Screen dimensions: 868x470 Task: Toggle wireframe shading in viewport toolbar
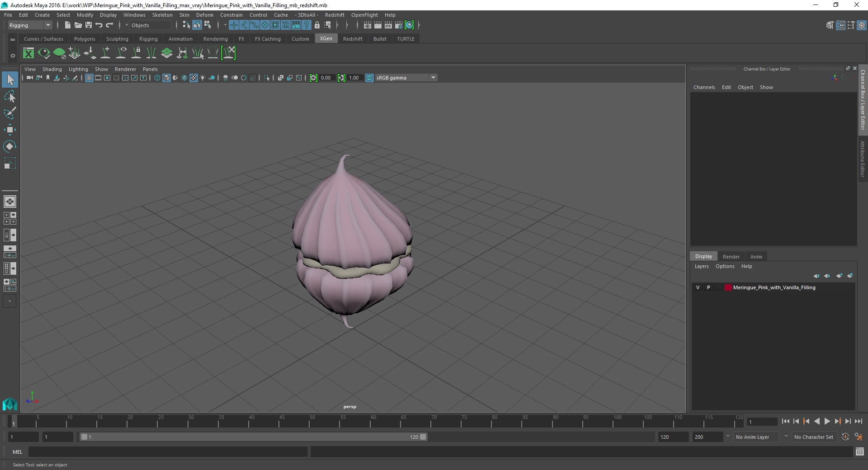click(x=157, y=78)
